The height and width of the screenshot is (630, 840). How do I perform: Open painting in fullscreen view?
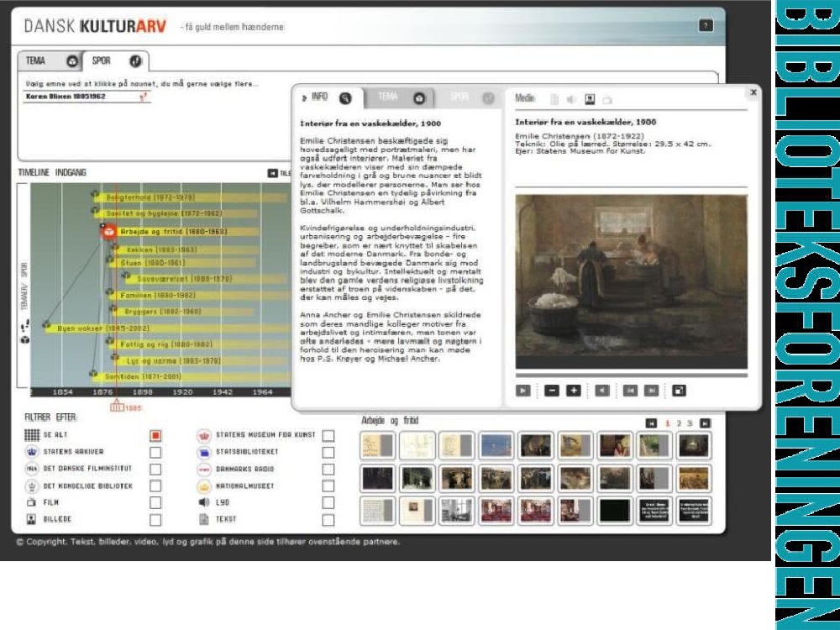click(679, 391)
